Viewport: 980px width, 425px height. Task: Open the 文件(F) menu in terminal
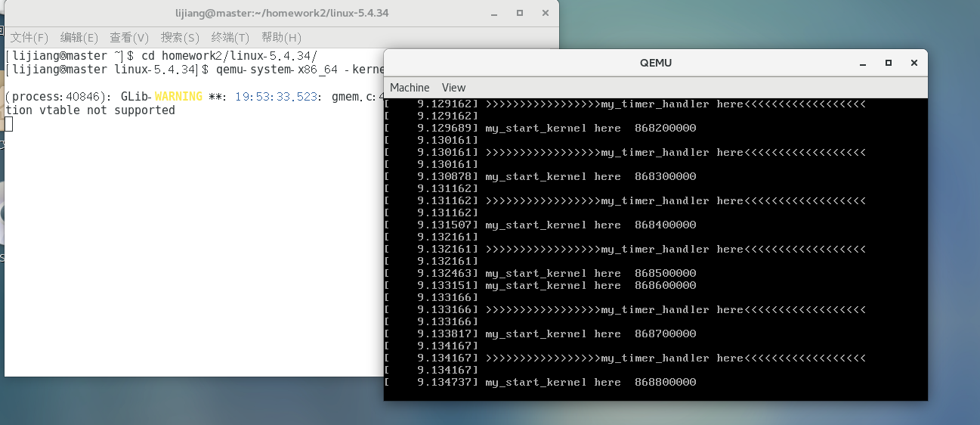click(x=29, y=38)
